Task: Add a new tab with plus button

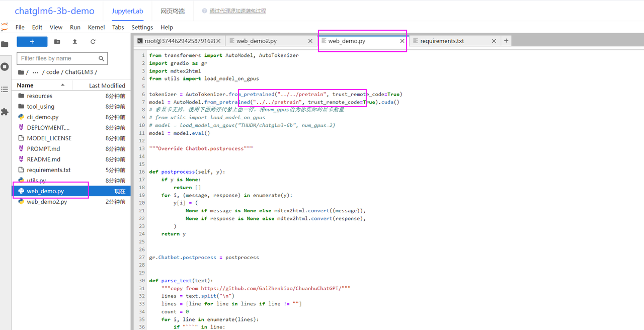Action: point(506,41)
